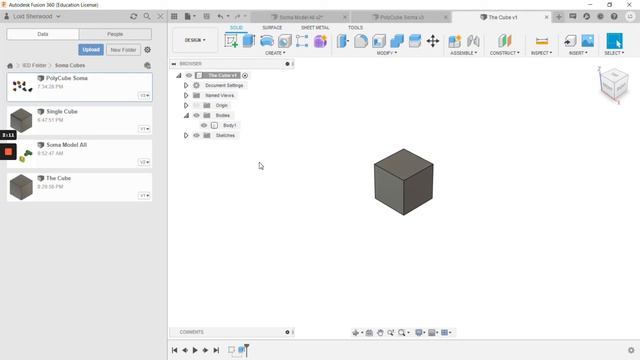Open the Help icon
The image size is (640, 360).
click(614, 17)
